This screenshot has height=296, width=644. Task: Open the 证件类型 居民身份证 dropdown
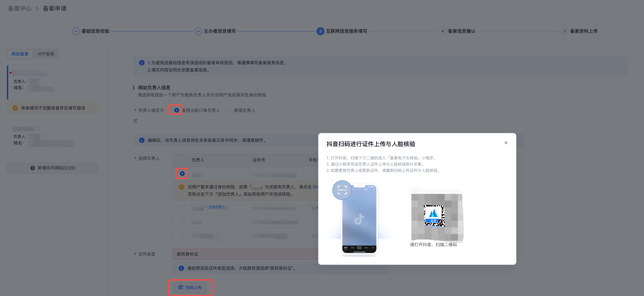pos(245,254)
